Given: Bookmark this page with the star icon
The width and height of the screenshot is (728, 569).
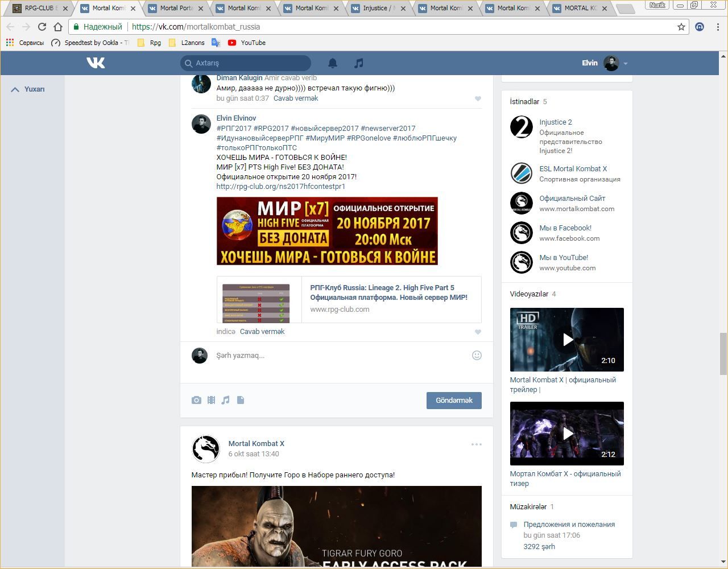Looking at the screenshot, I should coord(681,27).
